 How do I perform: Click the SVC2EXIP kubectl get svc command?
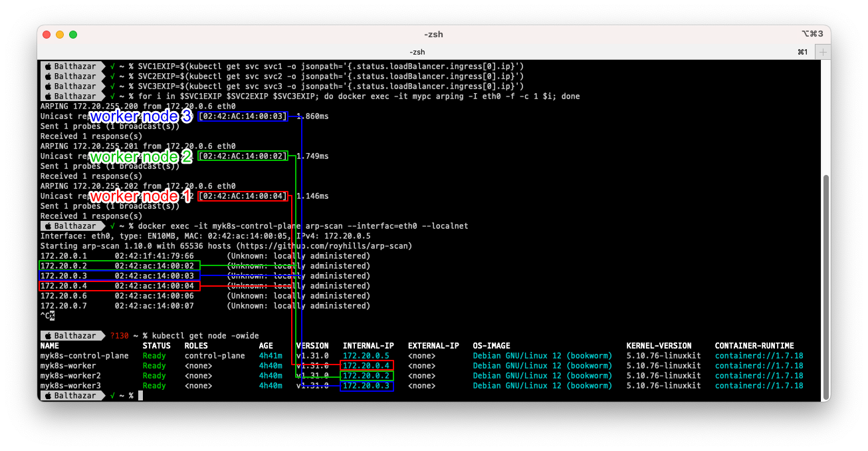tap(331, 76)
